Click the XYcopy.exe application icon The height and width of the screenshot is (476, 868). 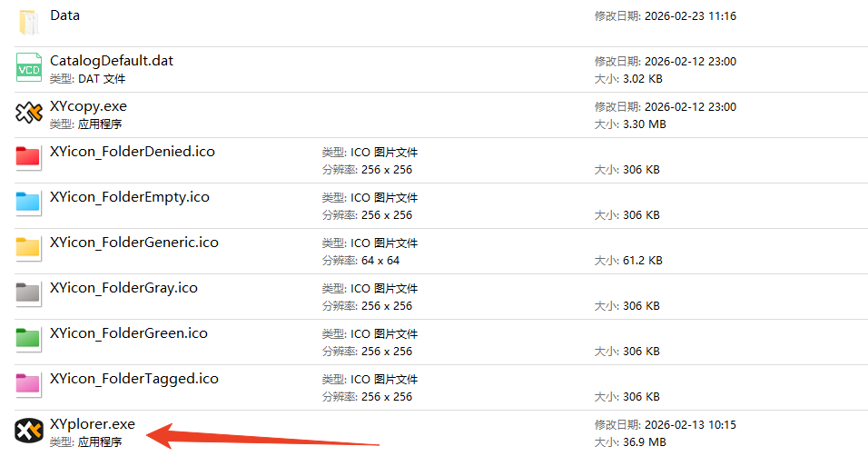(x=29, y=114)
